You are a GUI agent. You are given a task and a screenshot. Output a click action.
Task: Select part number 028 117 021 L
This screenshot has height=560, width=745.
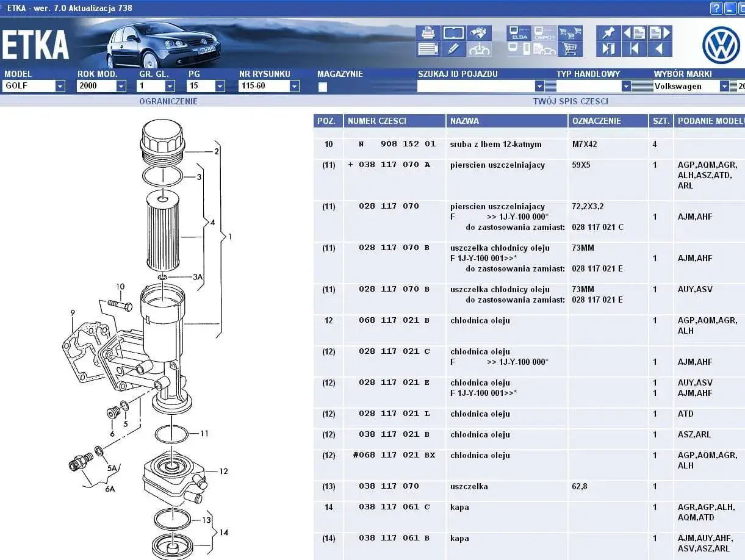pyautogui.click(x=394, y=414)
